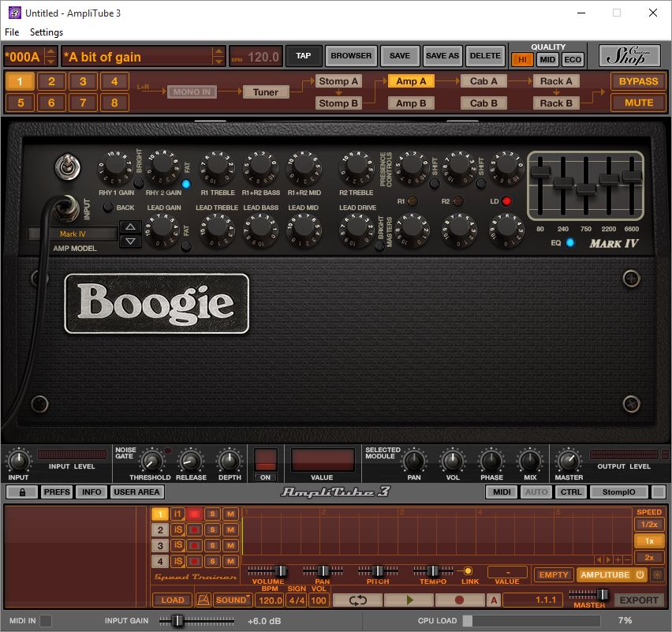Set quality to ECO
Screen dimensions: 672x632
(572, 60)
